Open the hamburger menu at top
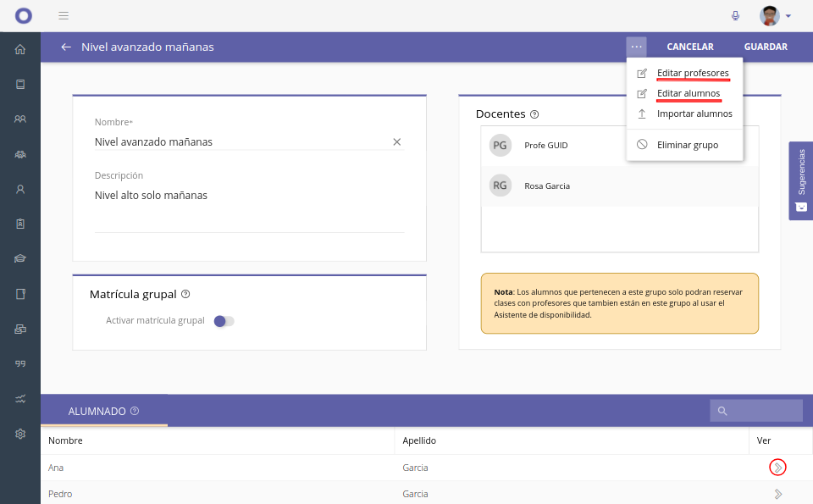The width and height of the screenshot is (813, 504). click(x=64, y=15)
